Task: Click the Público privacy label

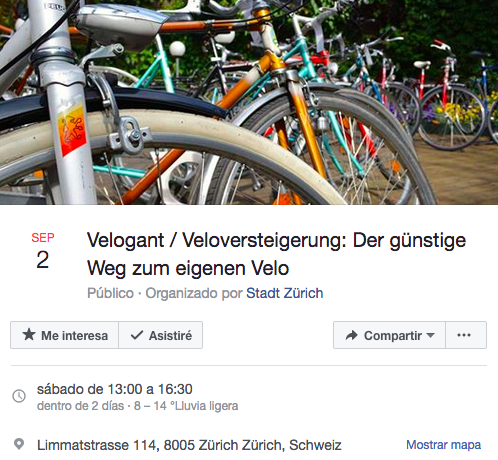Action: (x=110, y=293)
